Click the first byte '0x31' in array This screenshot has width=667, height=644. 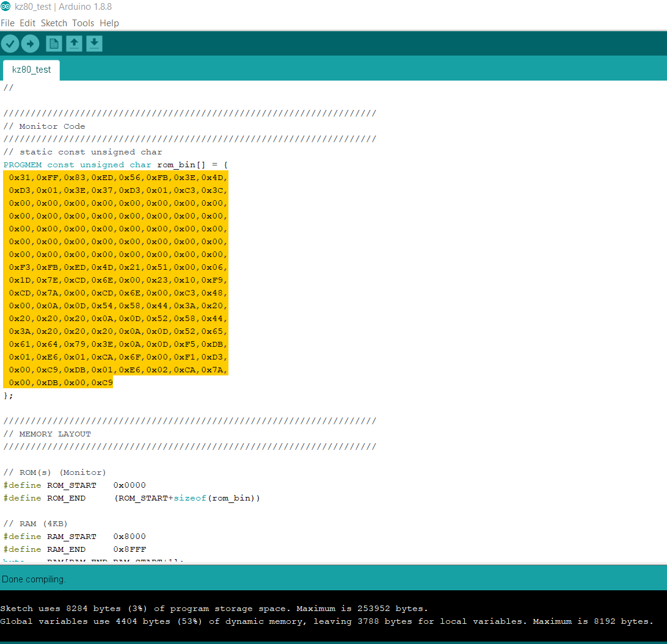[x=20, y=177]
